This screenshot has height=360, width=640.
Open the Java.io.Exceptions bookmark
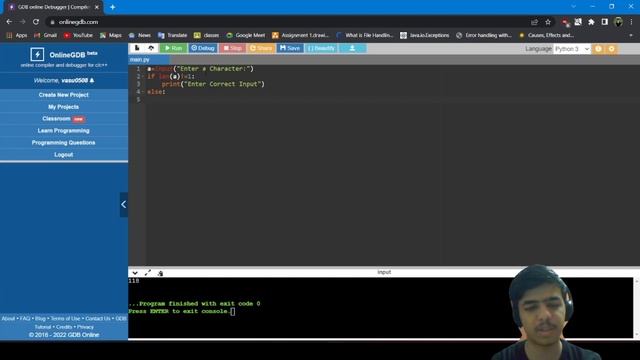(424, 36)
